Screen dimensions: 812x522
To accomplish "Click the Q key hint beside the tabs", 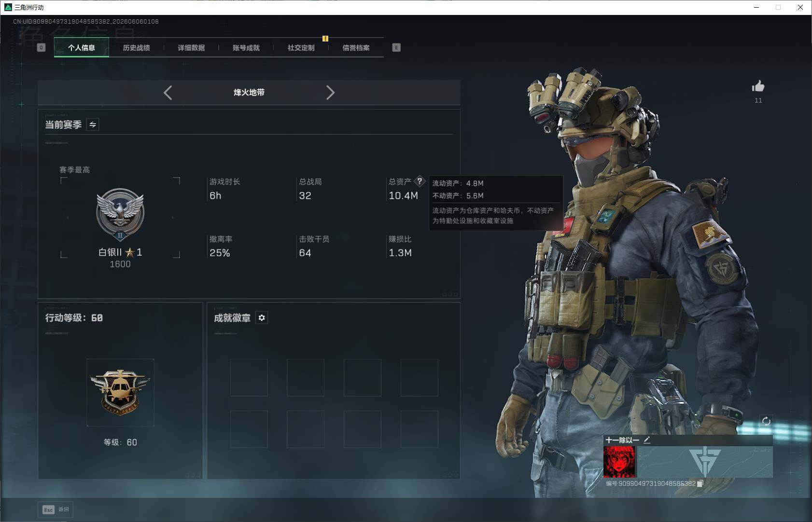I will coord(42,47).
